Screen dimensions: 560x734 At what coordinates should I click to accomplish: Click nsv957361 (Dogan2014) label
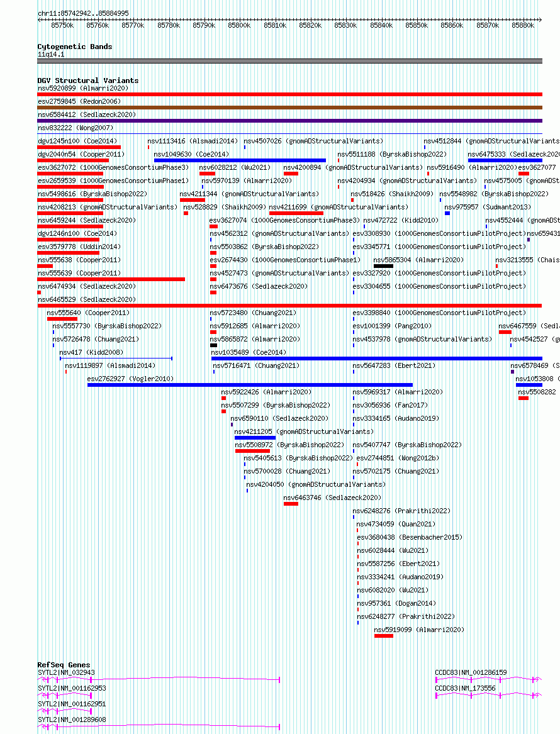click(x=396, y=603)
